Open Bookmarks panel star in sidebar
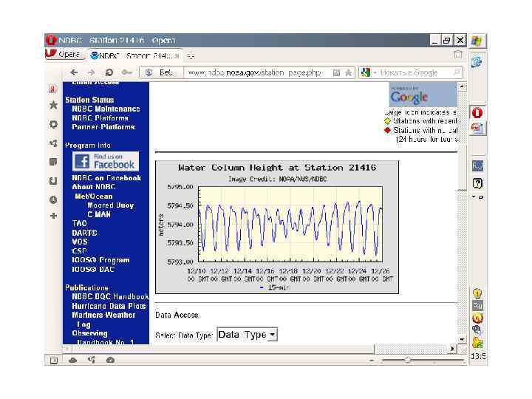 coord(53,105)
